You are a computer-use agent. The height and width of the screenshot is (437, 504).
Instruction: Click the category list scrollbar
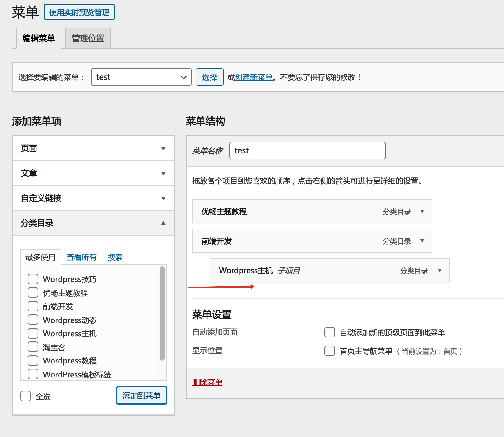162,313
